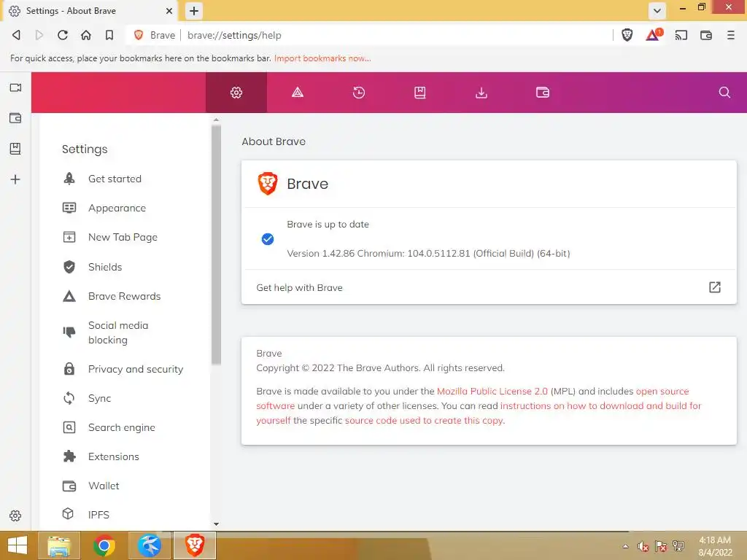747x560 pixels.
Task: Switch to Wallet tab in pink bar
Action: (x=543, y=93)
